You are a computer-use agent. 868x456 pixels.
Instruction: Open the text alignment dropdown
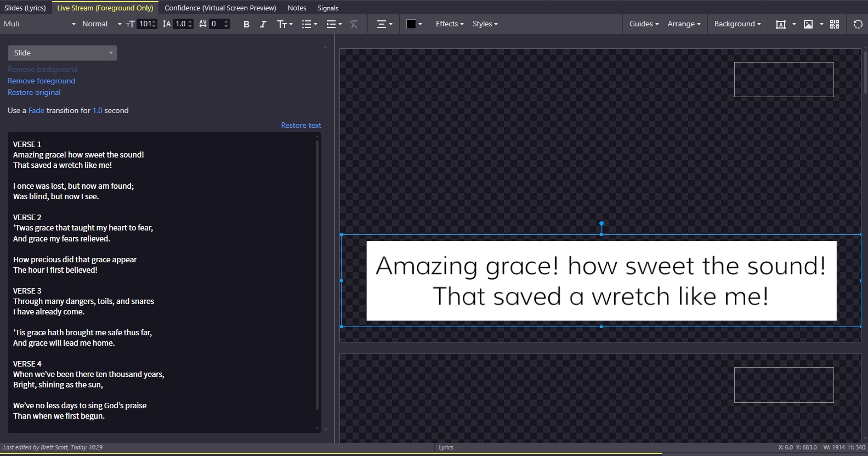point(384,24)
